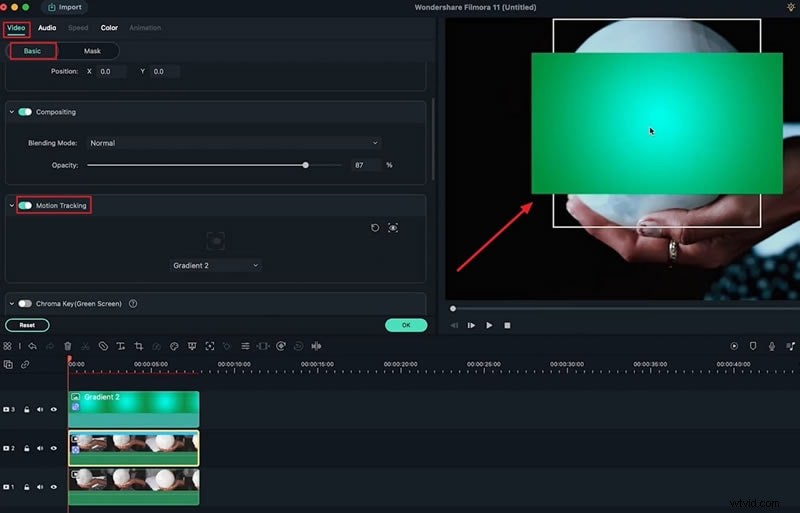Mute track 3 with the speaker icon
Screen dimensions: 800x513
point(40,409)
